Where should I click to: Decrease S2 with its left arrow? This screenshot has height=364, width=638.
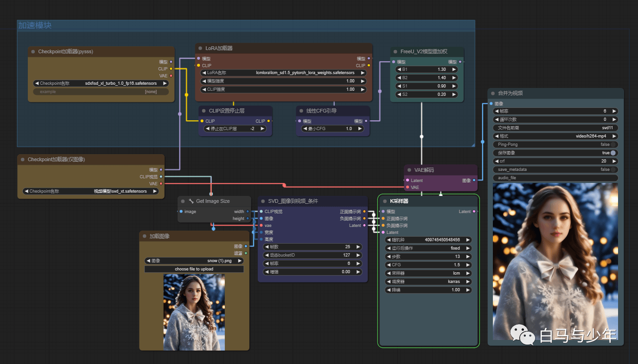point(399,94)
